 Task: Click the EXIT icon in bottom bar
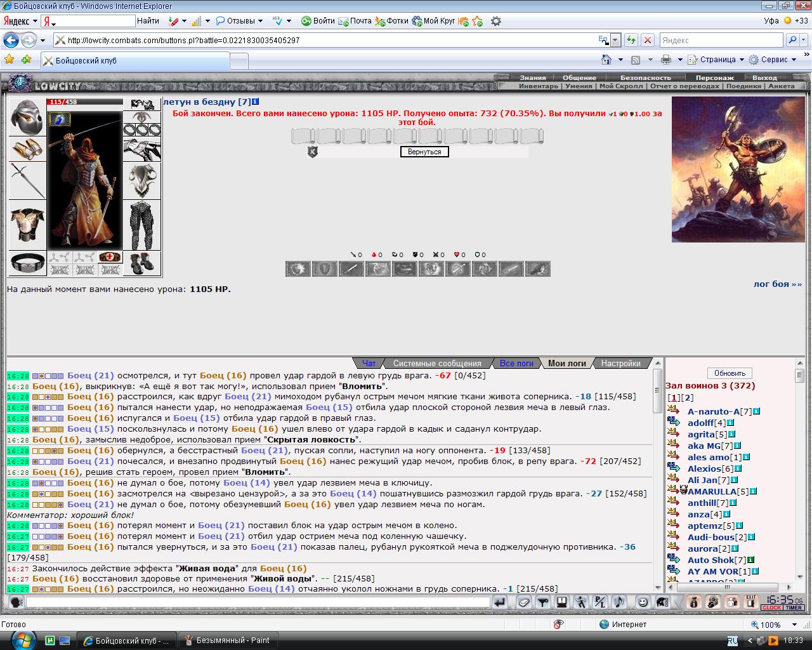[x=751, y=602]
